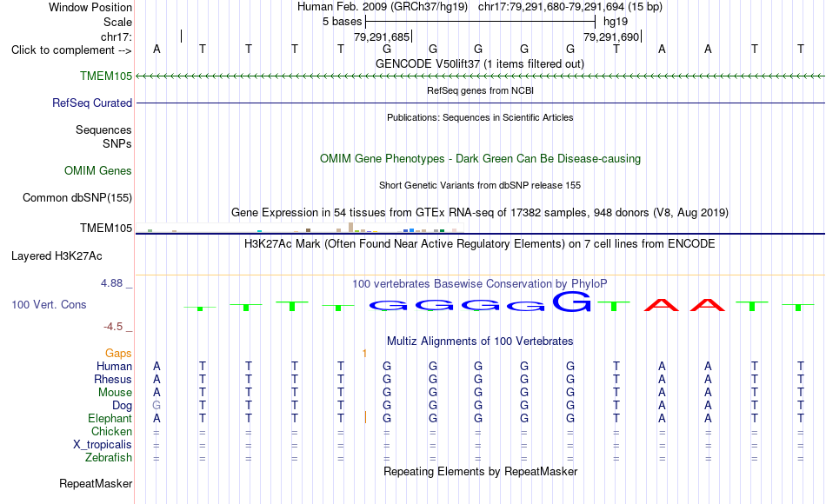The width and height of the screenshot is (826, 504).
Task: Open H3K27Ac Mark track title
Action: (x=480, y=244)
